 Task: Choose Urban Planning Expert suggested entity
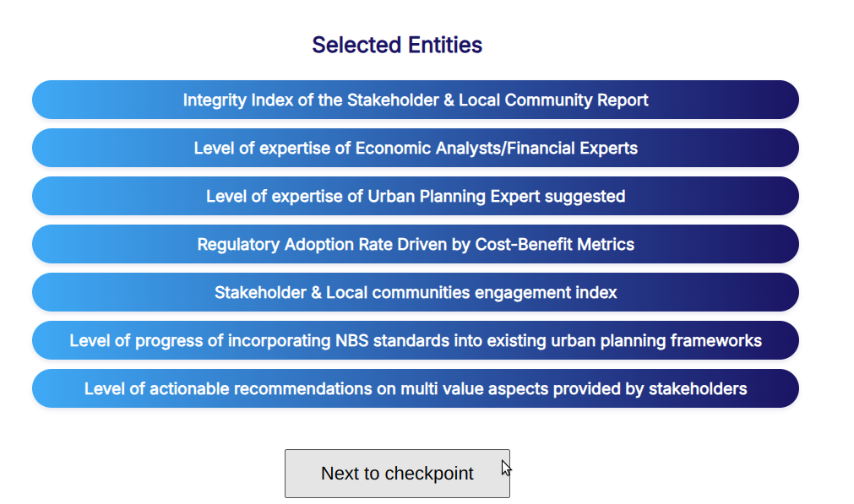pos(416,196)
